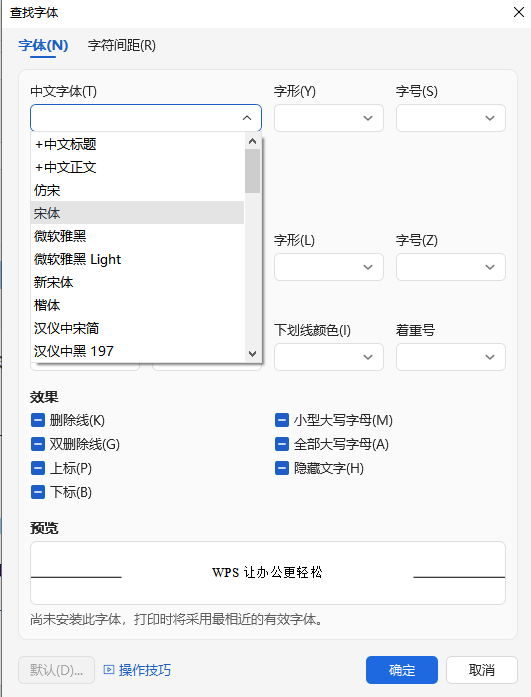Image resolution: width=531 pixels, height=697 pixels.
Task: Choose 楷体 font in the list
Action: coord(138,305)
